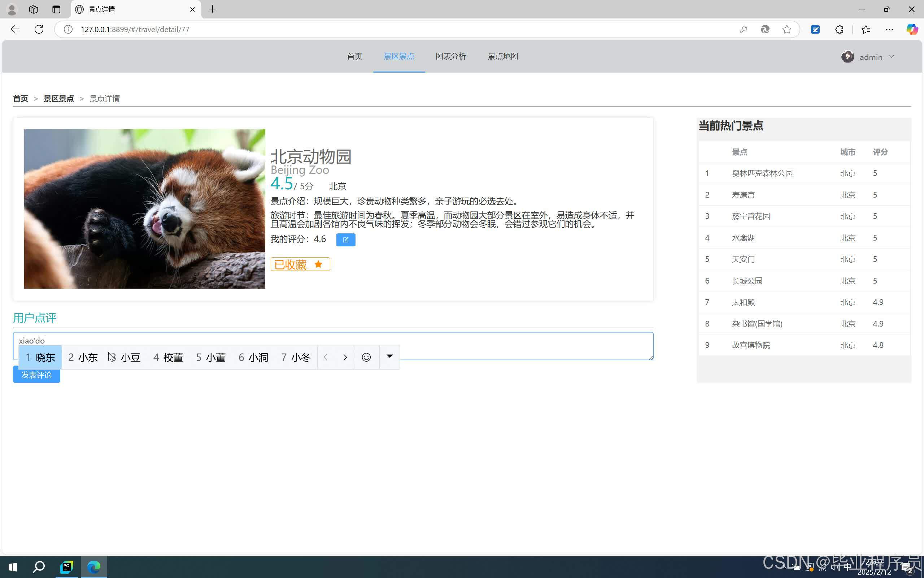Open browser profile icon
The height and width of the screenshot is (578, 924).
point(12,9)
